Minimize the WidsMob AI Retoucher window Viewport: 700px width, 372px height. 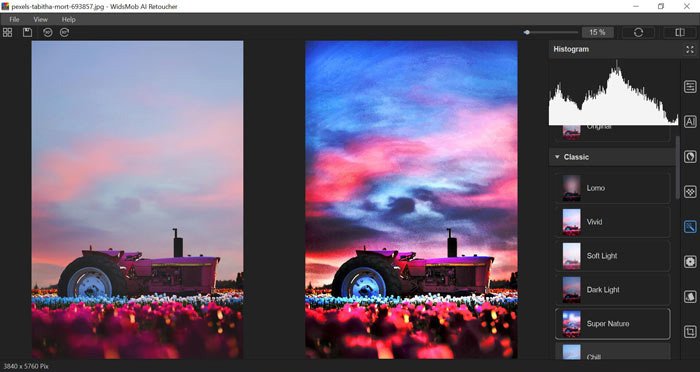[636, 6]
